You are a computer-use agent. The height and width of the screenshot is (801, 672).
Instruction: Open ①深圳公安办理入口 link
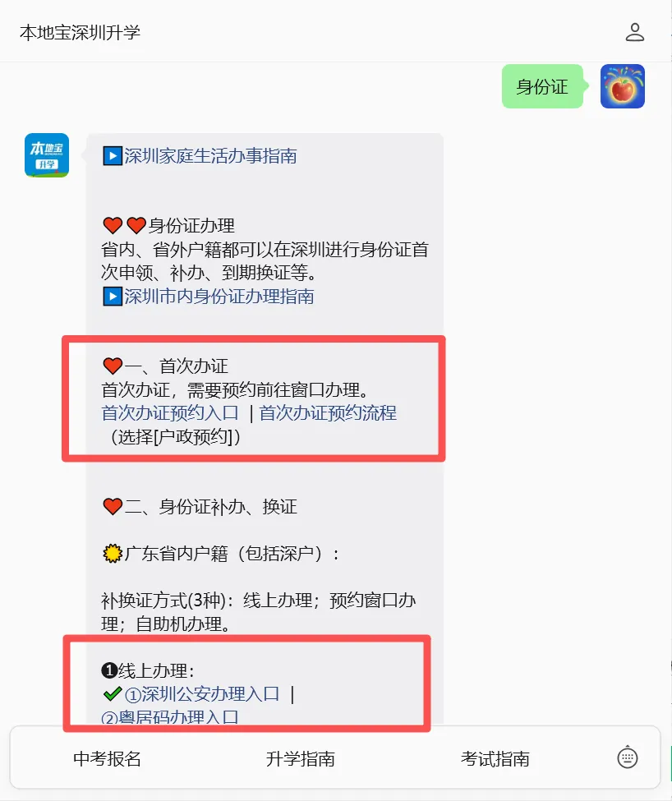click(202, 694)
